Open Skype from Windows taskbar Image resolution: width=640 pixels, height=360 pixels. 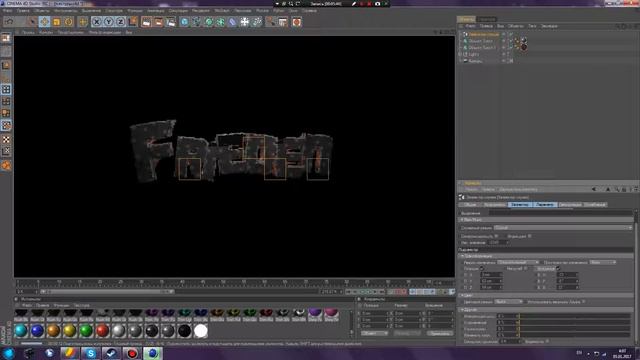pyautogui.click(x=90, y=353)
